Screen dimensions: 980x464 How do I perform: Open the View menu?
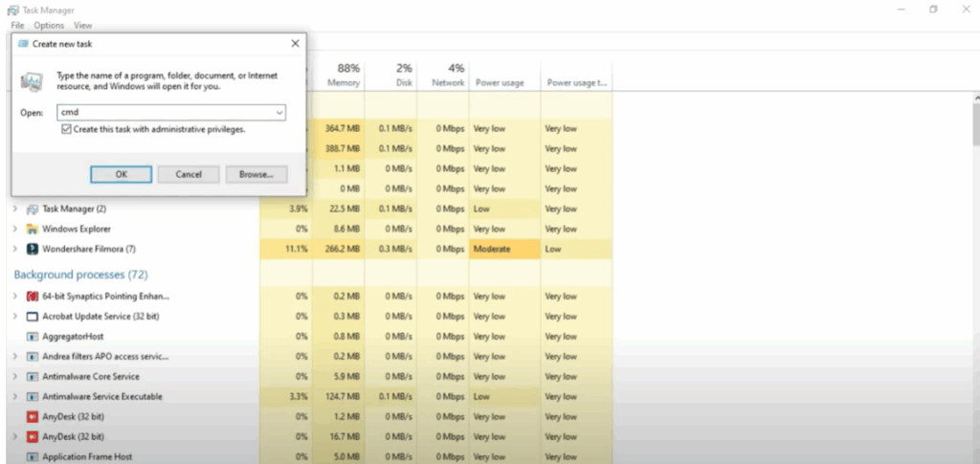pyautogui.click(x=82, y=26)
